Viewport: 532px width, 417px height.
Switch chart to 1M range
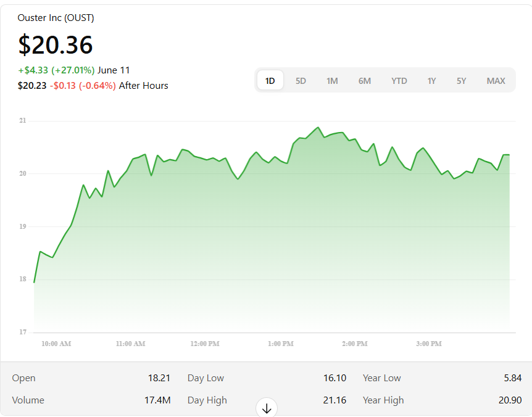332,81
